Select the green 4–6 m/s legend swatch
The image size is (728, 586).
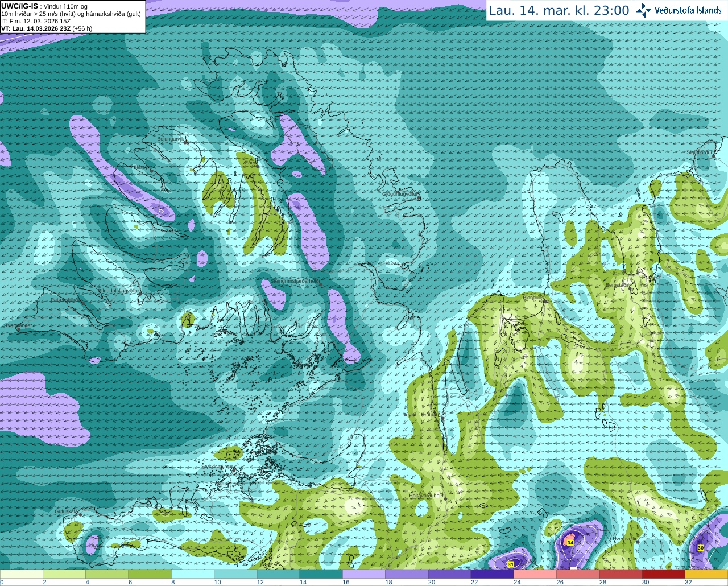pos(107,574)
